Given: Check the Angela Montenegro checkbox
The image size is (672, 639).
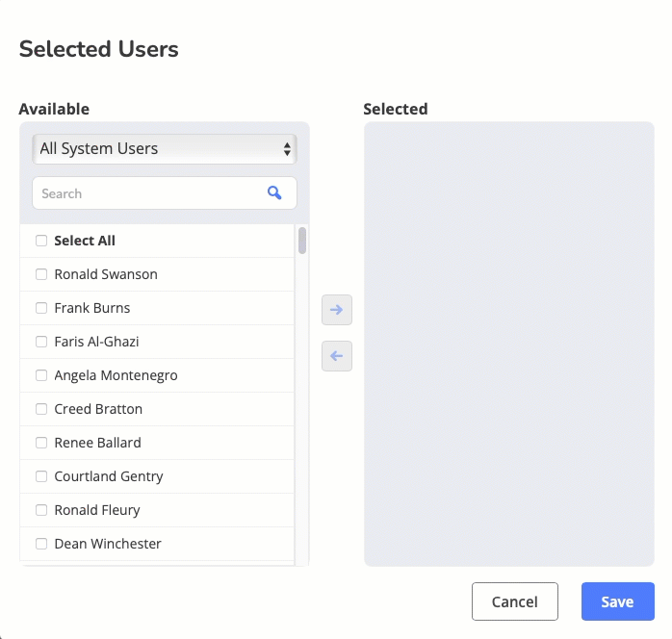Looking at the screenshot, I should [x=41, y=375].
